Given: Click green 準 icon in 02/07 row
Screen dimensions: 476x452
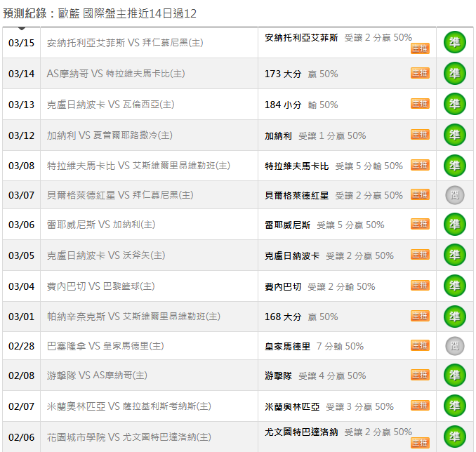Looking at the screenshot, I should click(x=454, y=406).
